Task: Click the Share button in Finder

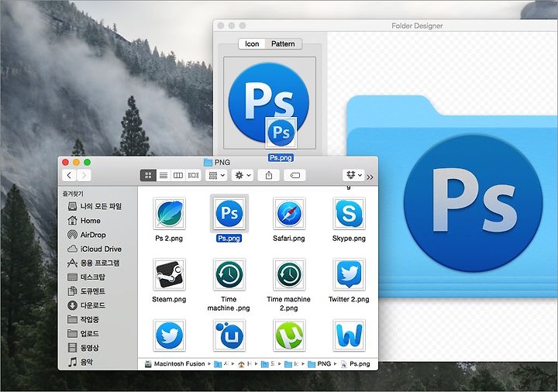Action: pyautogui.click(x=269, y=175)
